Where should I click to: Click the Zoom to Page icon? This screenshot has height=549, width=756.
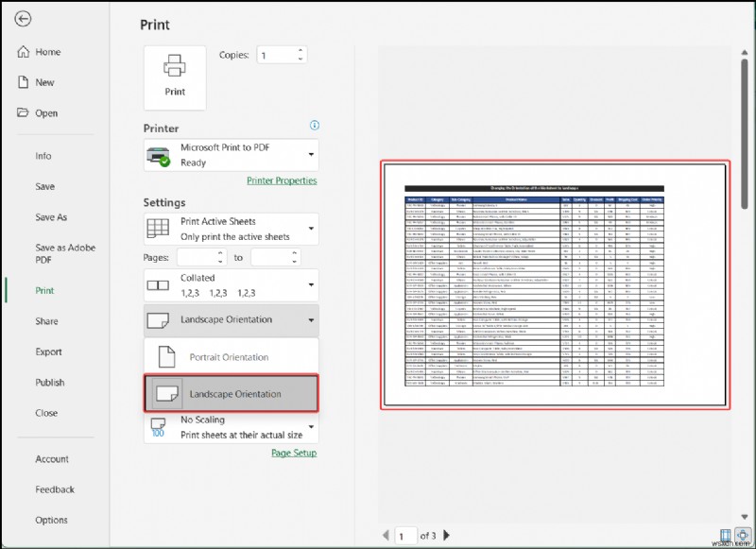pyautogui.click(x=743, y=534)
